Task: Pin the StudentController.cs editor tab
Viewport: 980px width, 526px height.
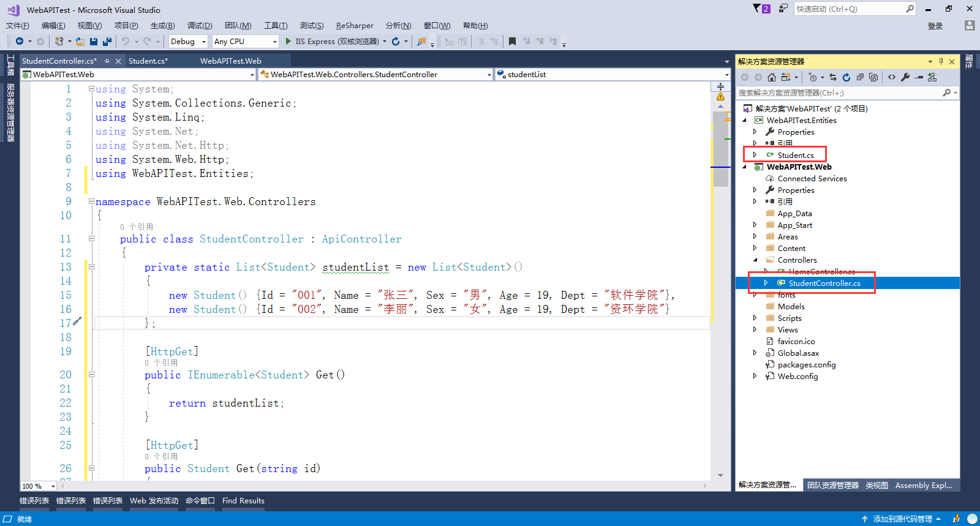Action: (107, 61)
